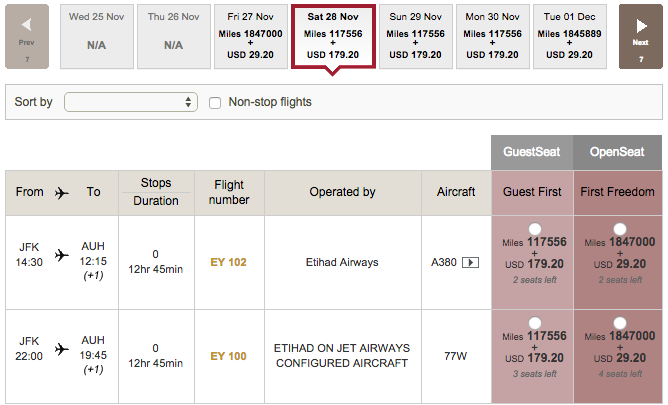Click the GuestSeat column header
The image size is (668, 405).
pyautogui.click(x=532, y=152)
